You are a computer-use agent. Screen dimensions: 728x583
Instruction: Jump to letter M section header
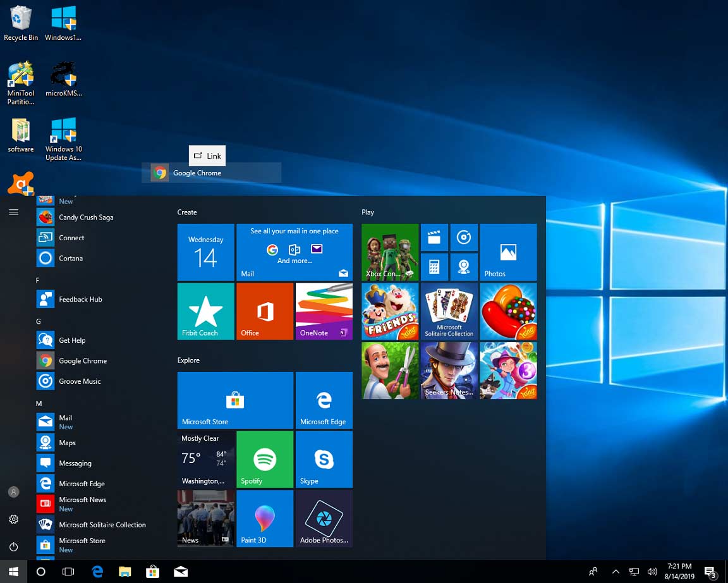(39, 403)
